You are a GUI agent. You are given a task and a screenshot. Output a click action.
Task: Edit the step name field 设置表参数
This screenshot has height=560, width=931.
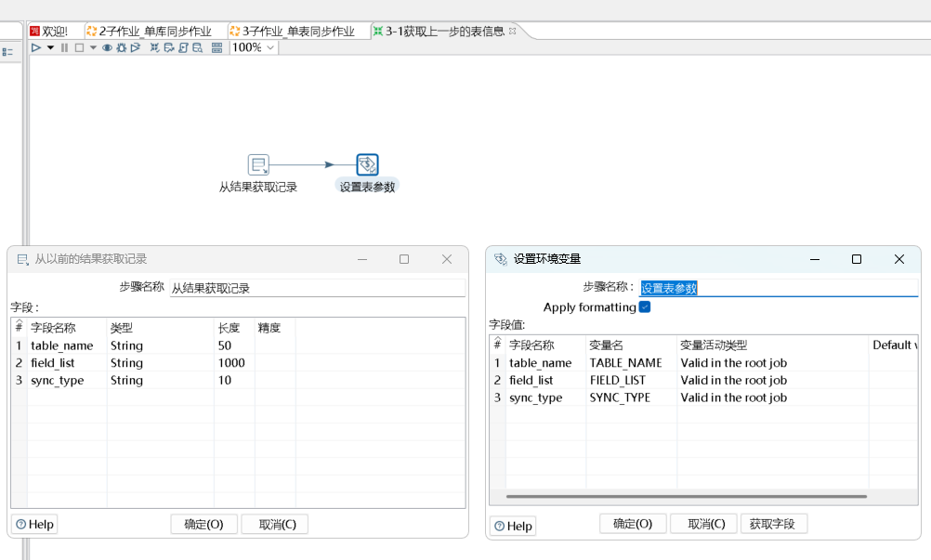[779, 288]
